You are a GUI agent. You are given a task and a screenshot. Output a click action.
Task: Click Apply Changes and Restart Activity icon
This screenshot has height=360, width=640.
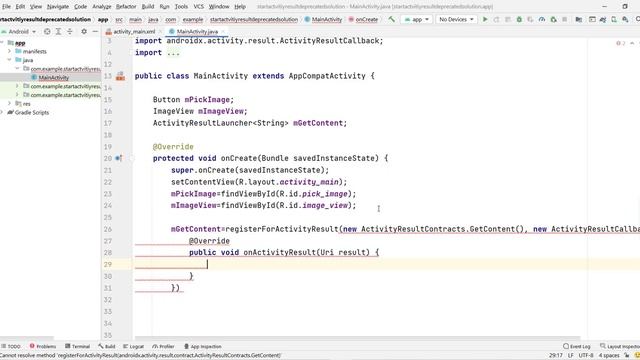(496, 19)
